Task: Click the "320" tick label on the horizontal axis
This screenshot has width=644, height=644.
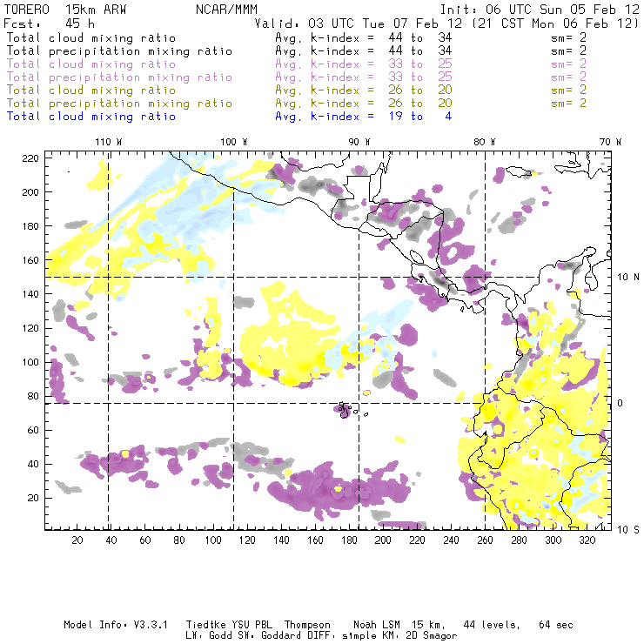Action: 587,540
